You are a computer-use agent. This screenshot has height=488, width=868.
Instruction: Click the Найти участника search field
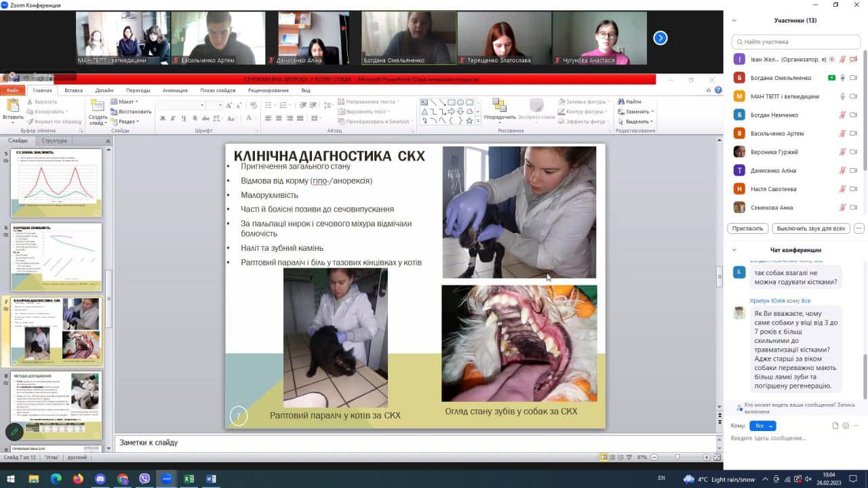coord(796,42)
